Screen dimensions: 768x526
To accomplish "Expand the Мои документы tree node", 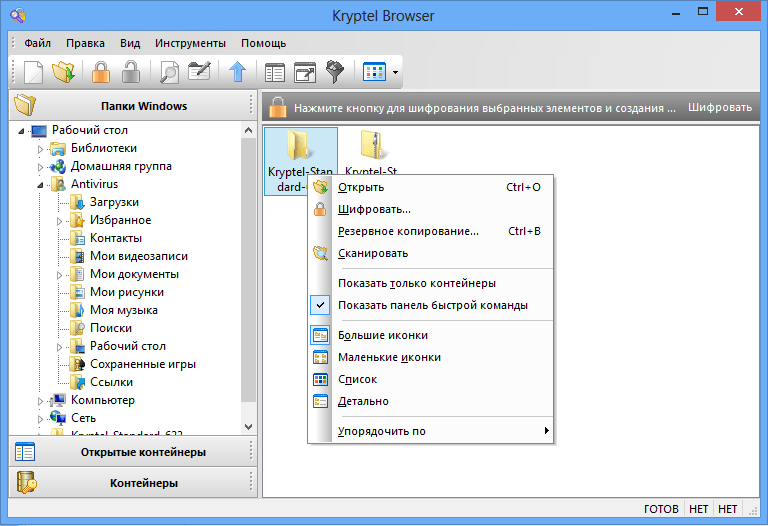I will pos(59,275).
